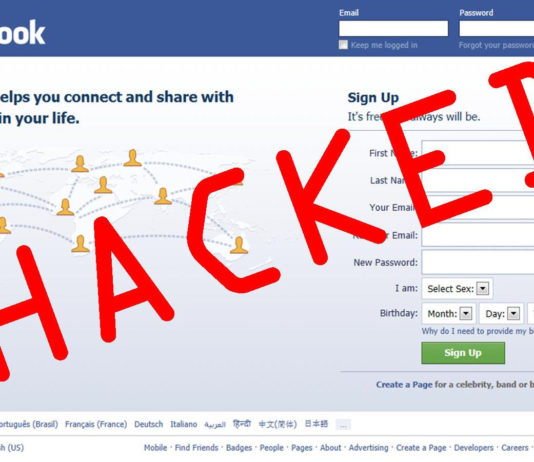534x462 pixels.
Task: Expand the Select Sex dropdown
Action: pos(457,288)
